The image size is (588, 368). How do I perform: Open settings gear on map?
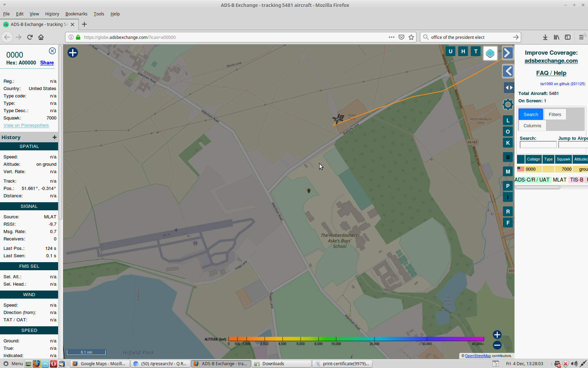pyautogui.click(x=508, y=104)
